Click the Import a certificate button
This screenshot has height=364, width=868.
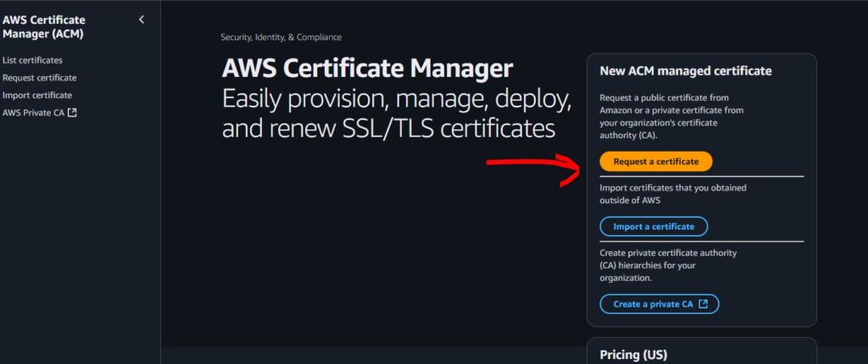coord(654,227)
